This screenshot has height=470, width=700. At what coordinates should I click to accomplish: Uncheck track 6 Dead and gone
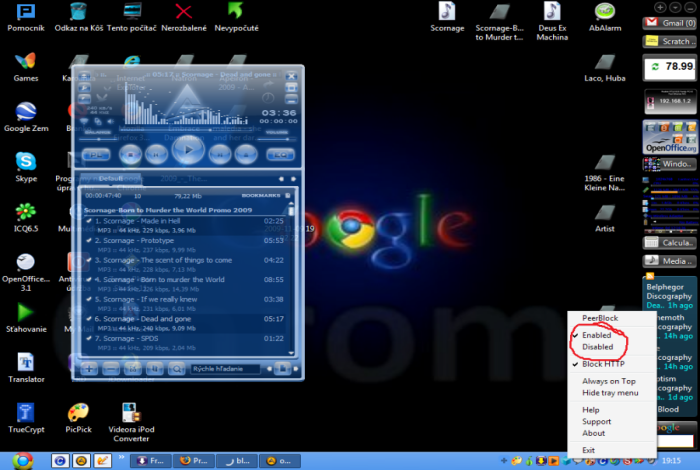click(x=89, y=319)
